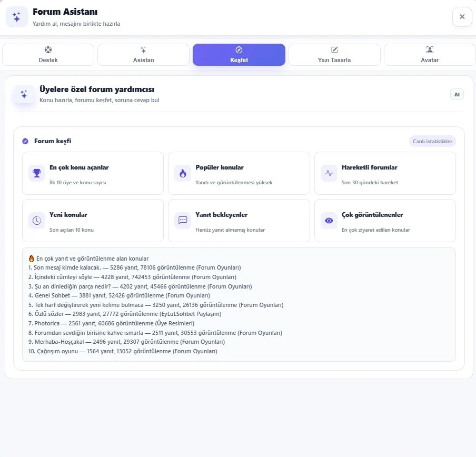The width and height of the screenshot is (476, 457).
Task: Click the compass icon next to Forum keşfi
Action: (x=25, y=141)
